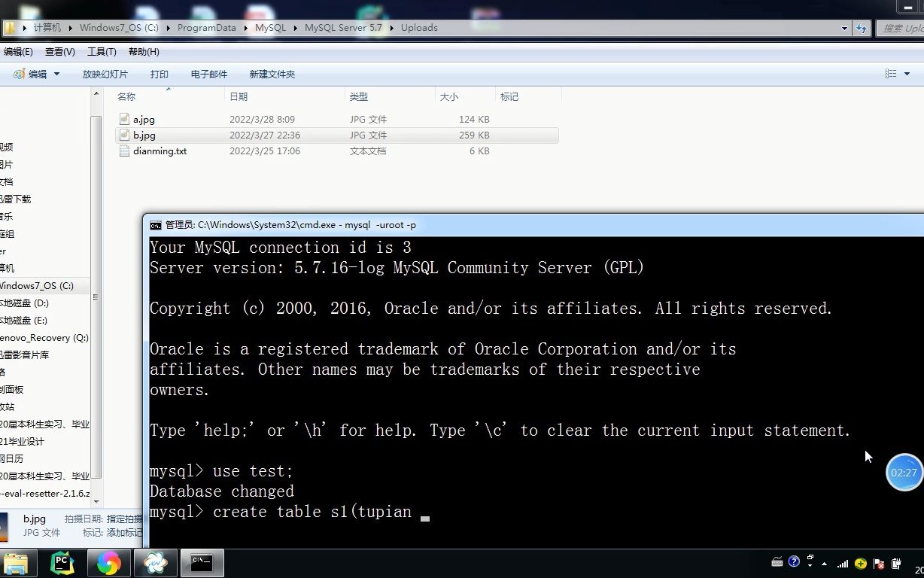Viewport: 924px width, 578px height.
Task: Expand the arrow after Windows7_OS (C:) breadcrumb
Action: point(168,28)
